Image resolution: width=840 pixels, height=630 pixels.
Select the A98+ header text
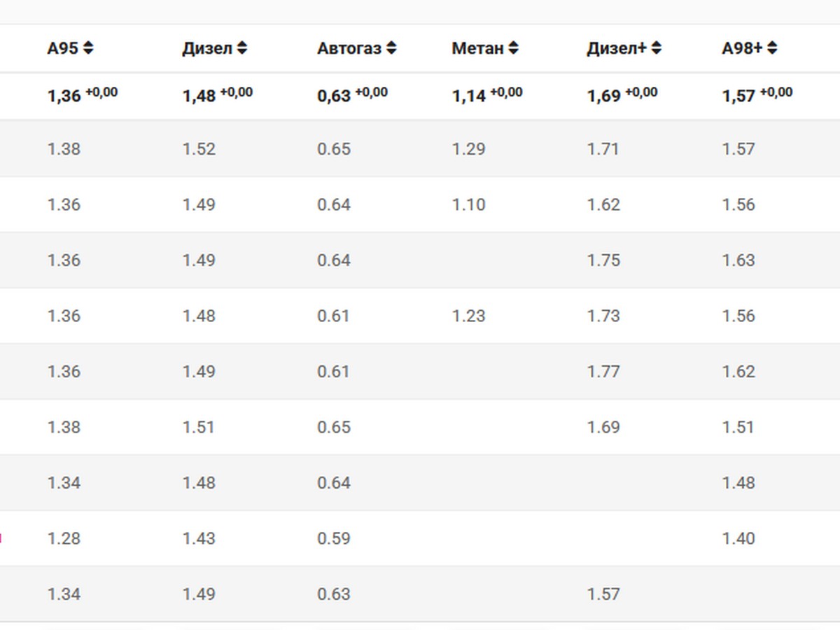tap(742, 48)
